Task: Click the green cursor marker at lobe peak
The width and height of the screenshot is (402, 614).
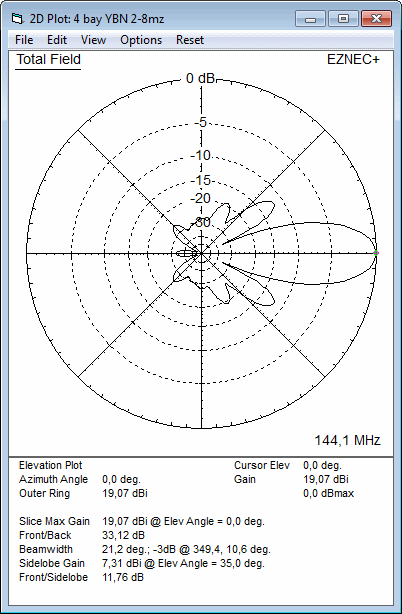Action: [376, 253]
